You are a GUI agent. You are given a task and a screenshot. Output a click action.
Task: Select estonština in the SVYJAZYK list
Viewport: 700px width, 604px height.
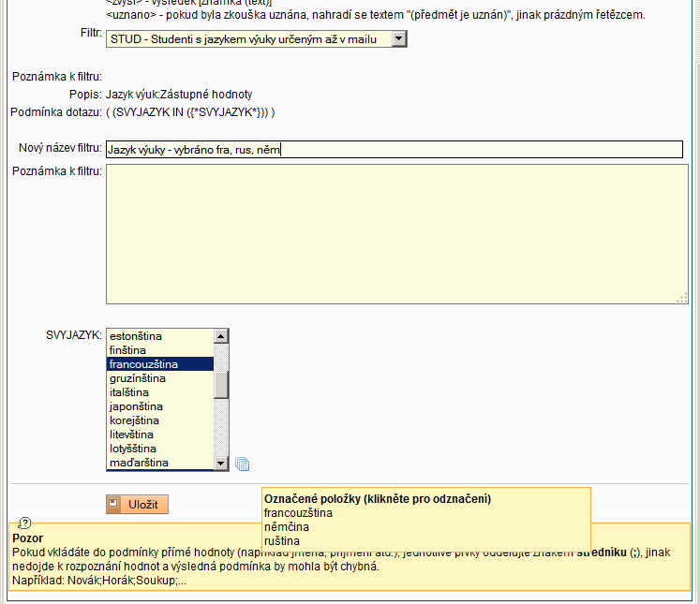136,335
